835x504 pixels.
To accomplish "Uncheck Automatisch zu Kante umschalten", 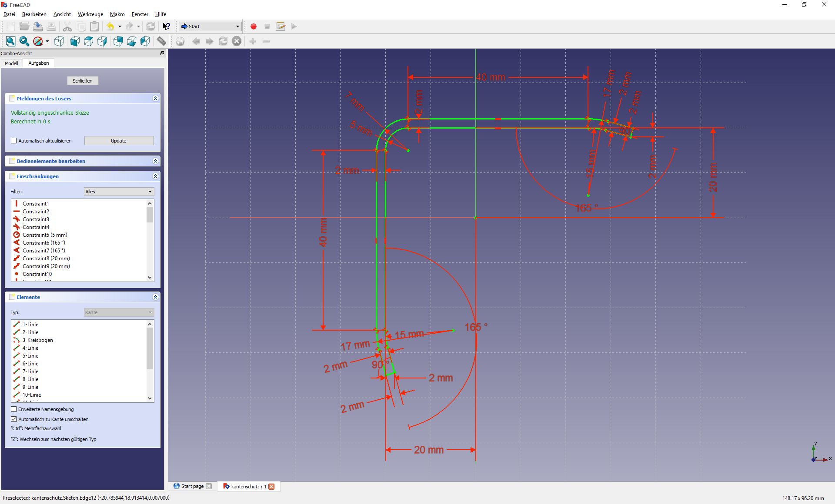I will tap(14, 419).
